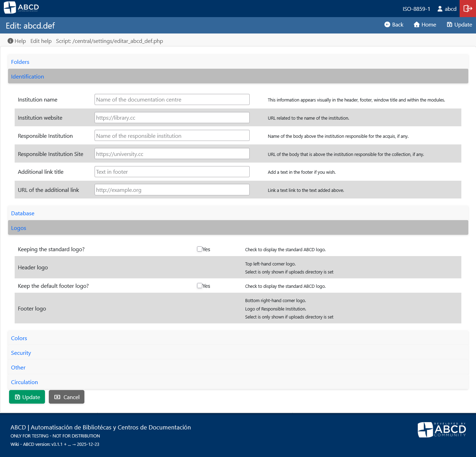The height and width of the screenshot is (457, 476).
Task: Click the ABCD logo in top-left header
Action: 21,8
